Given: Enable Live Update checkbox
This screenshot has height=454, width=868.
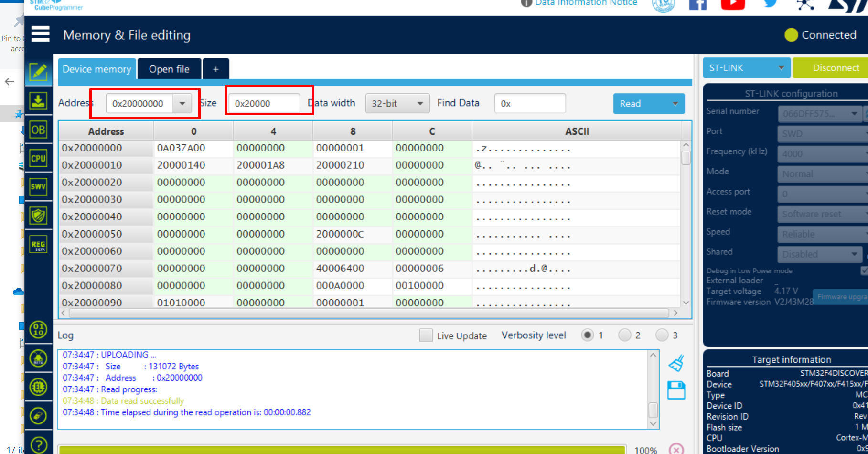Looking at the screenshot, I should tap(425, 335).
